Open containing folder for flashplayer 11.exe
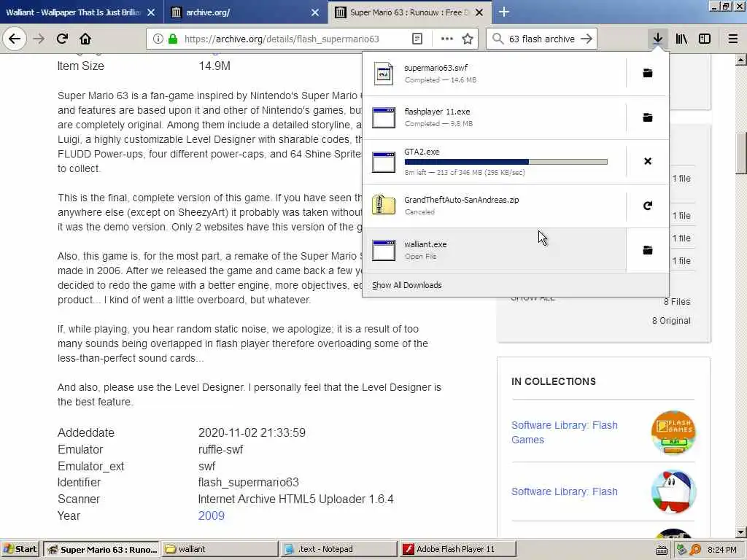The height and width of the screenshot is (560, 747). [x=648, y=117]
